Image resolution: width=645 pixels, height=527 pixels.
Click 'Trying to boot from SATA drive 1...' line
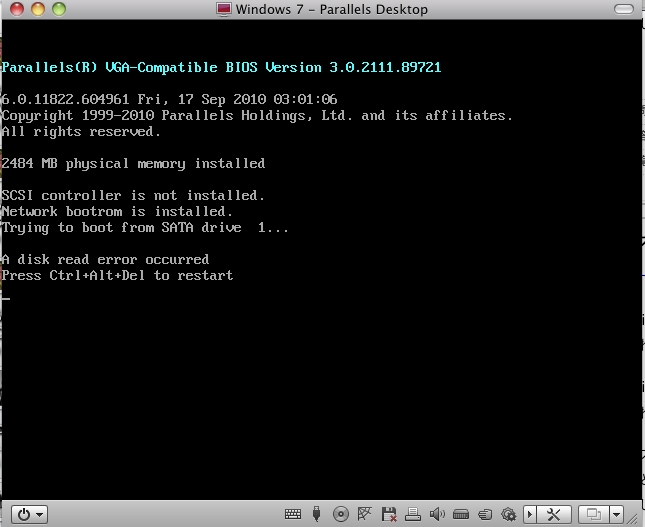tap(145, 228)
